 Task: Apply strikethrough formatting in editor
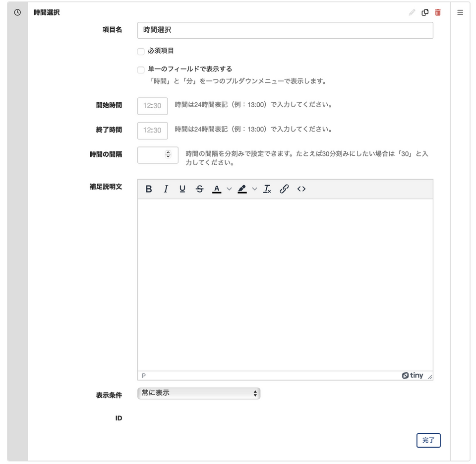coord(199,189)
